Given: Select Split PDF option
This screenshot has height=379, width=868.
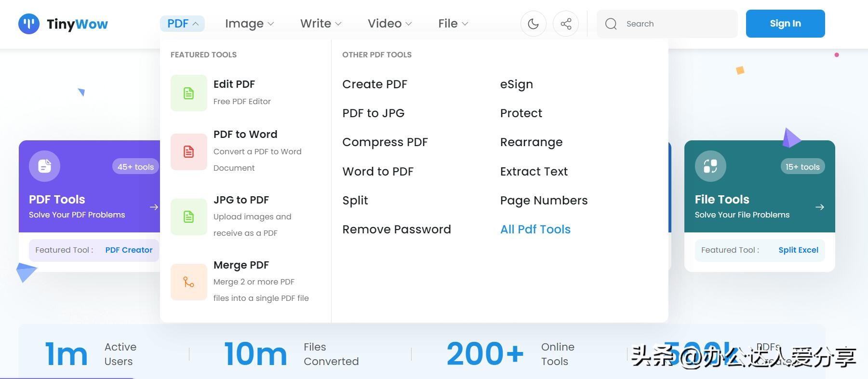Looking at the screenshot, I should pos(355,201).
